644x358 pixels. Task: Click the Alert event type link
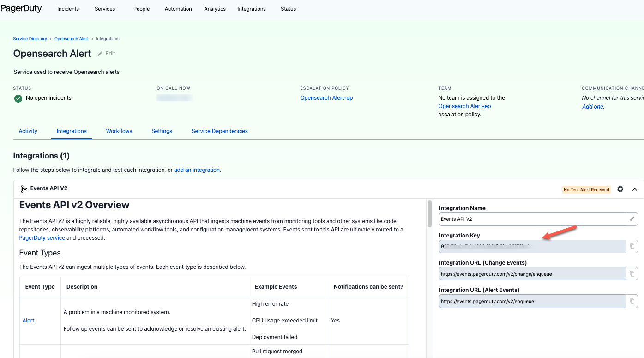pyautogui.click(x=29, y=321)
